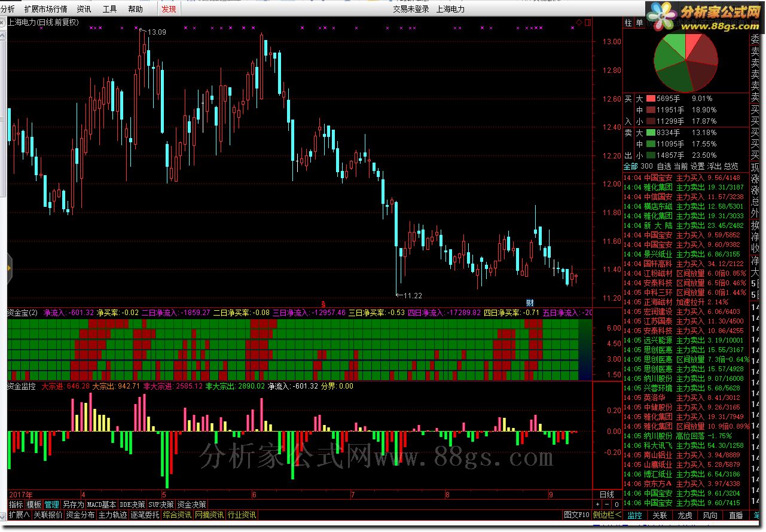766x532 pixels.
Task: Open 主力轨迹 tab
Action: (112, 515)
